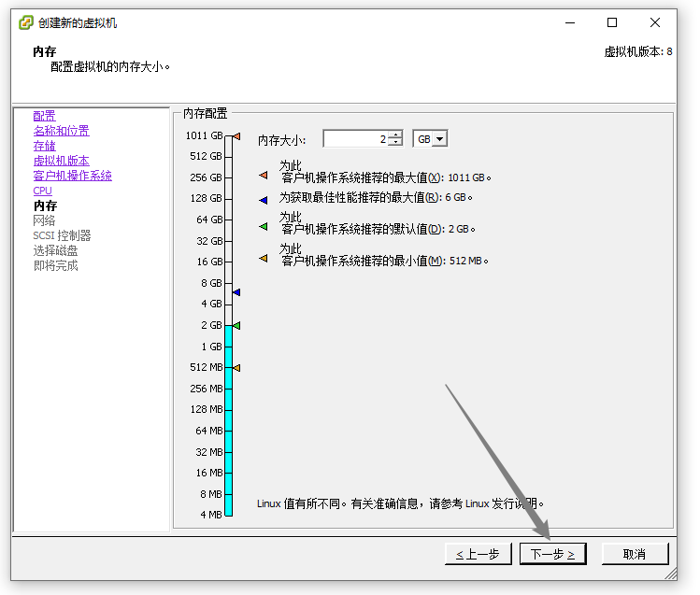Click the red maximum marker on memory slider
This screenshot has width=700, height=595.
[x=237, y=136]
